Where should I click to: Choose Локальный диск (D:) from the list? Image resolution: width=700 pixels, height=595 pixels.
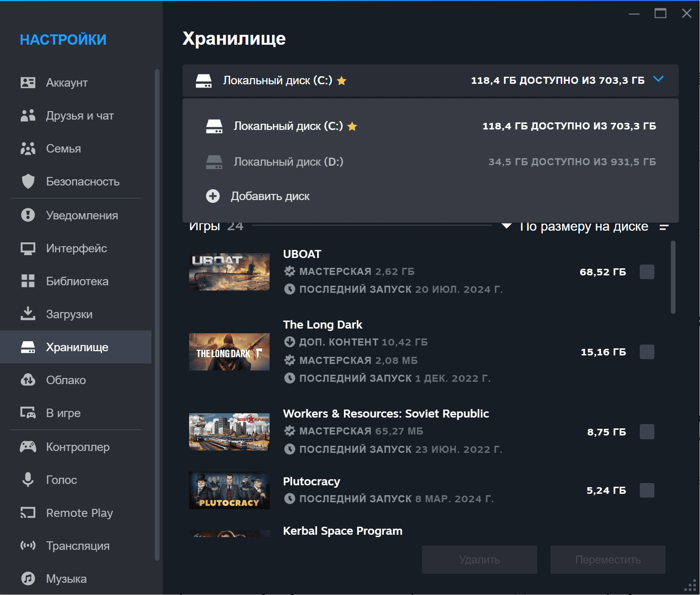pyautogui.click(x=430, y=162)
